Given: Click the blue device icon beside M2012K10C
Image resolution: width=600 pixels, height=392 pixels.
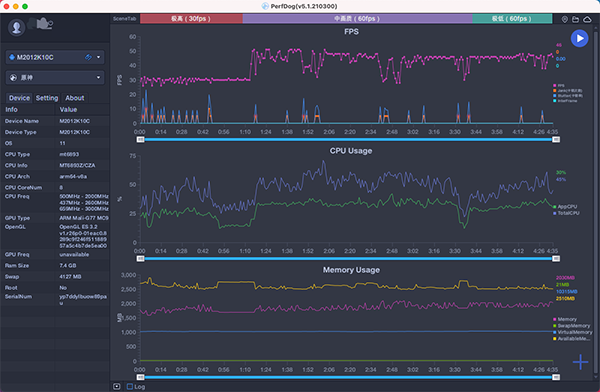Looking at the screenshot, I should 12,57.
